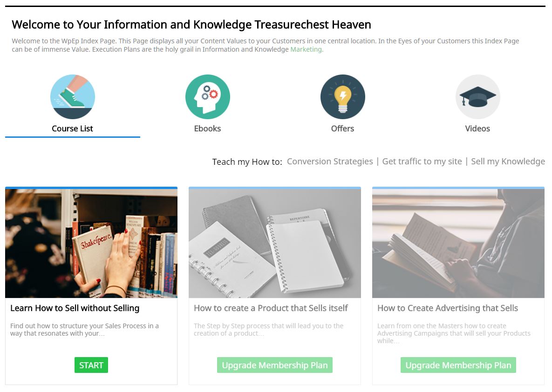Image resolution: width=552 pixels, height=392 pixels.
Task: Open the Videos graduation cap icon
Action: coord(478,96)
